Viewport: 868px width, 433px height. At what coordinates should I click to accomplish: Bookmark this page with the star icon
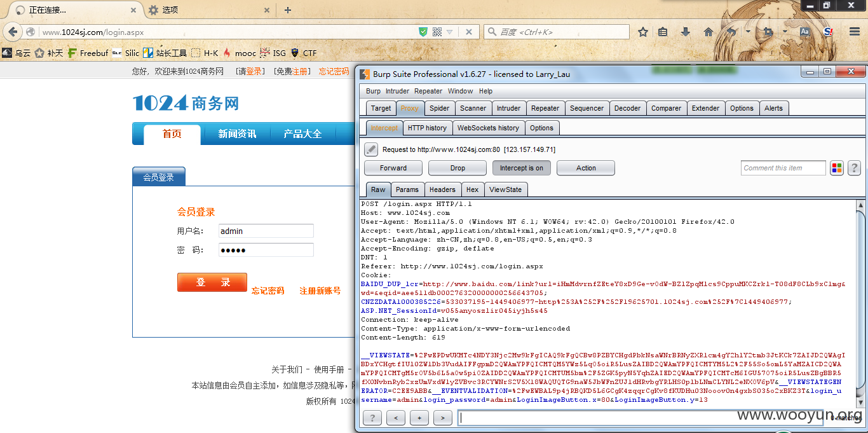point(643,32)
